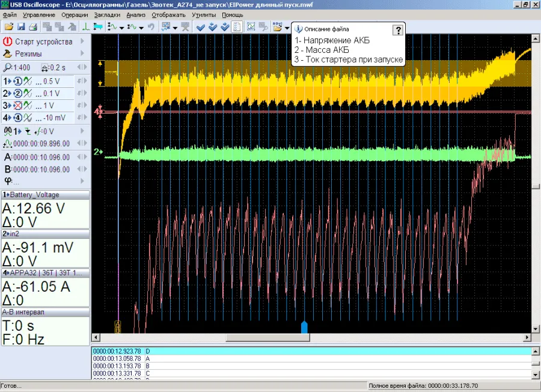Screen dimensions: 541x392
Task: Expand the φ row arrow
Action: 82,180
